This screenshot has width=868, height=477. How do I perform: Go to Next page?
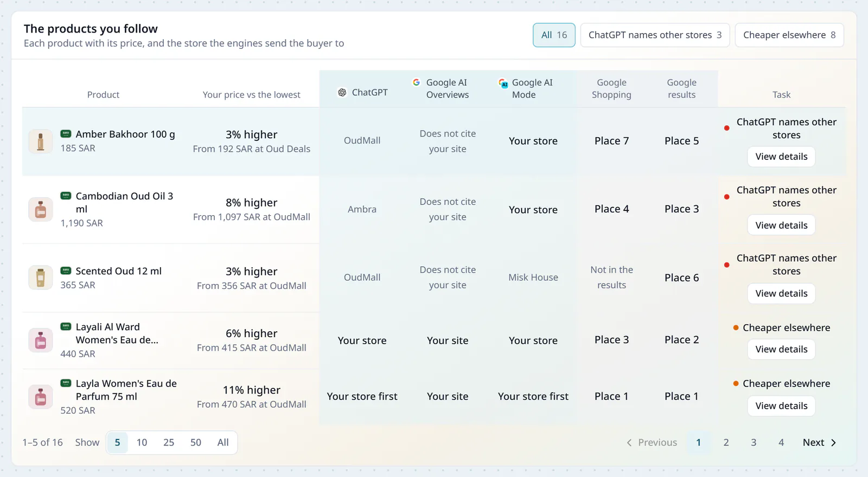pyautogui.click(x=819, y=443)
